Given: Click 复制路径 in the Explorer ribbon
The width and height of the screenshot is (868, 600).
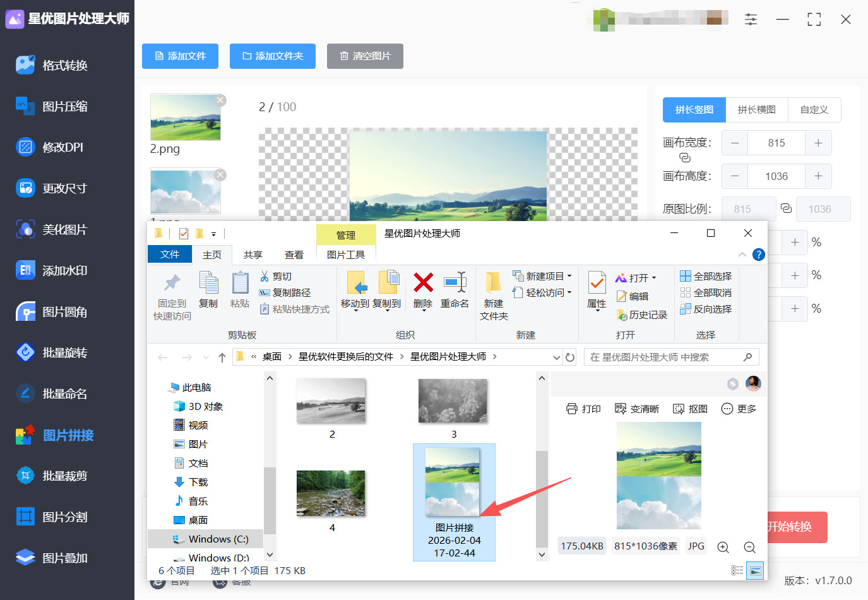Looking at the screenshot, I should (285, 293).
